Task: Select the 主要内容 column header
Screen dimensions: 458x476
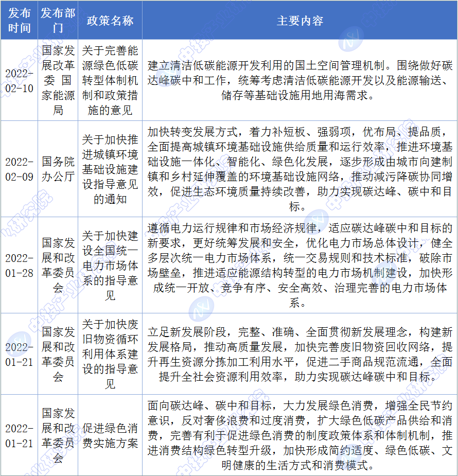Action: (300, 21)
